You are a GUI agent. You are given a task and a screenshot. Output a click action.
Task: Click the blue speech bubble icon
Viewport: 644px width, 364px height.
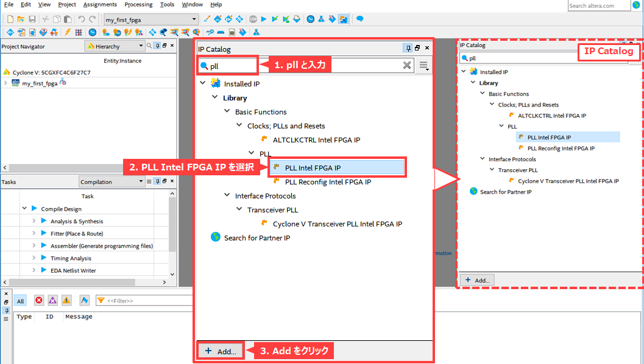tap(360, 19)
